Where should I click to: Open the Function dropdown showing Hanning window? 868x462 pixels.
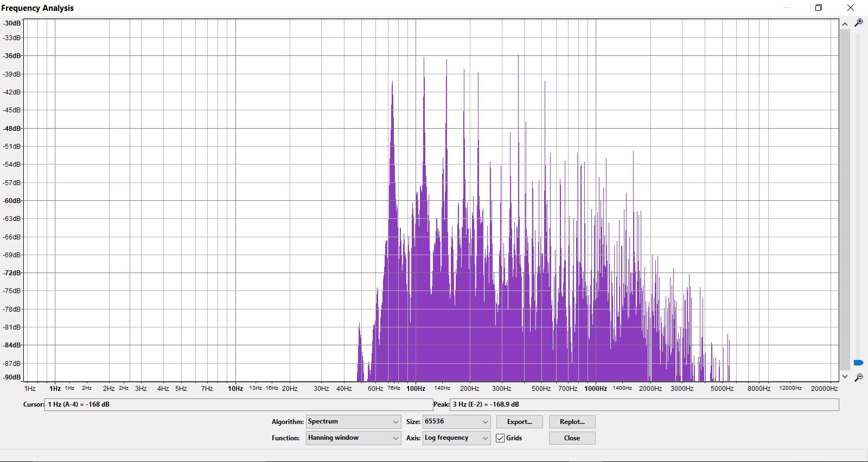point(354,438)
